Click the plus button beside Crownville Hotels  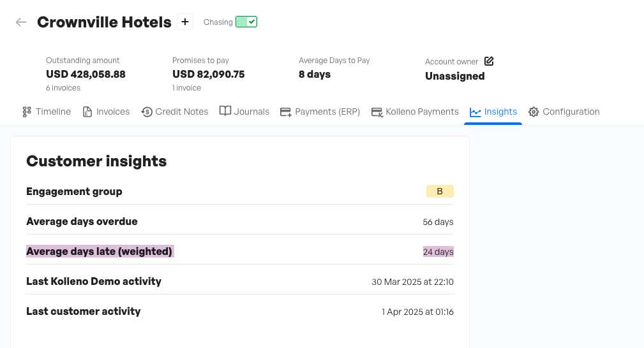pos(185,22)
